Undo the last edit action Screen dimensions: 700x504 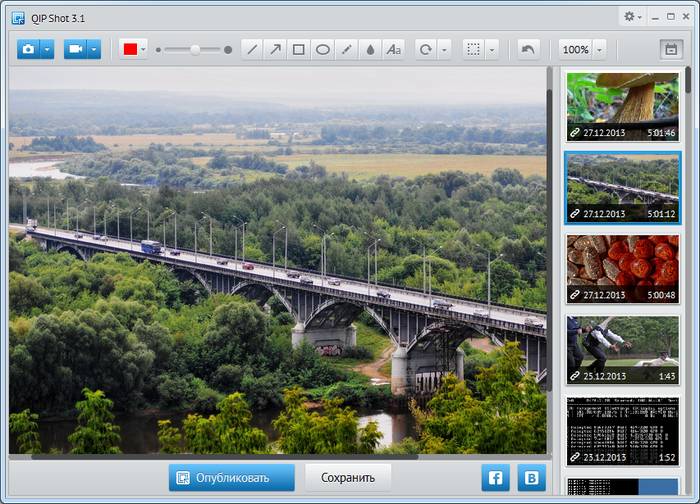click(528, 49)
